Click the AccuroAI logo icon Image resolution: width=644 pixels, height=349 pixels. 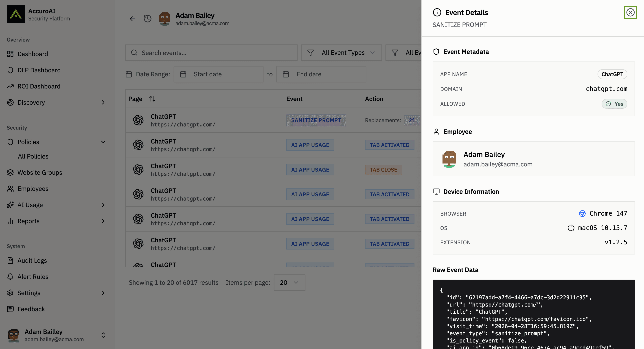(x=15, y=14)
